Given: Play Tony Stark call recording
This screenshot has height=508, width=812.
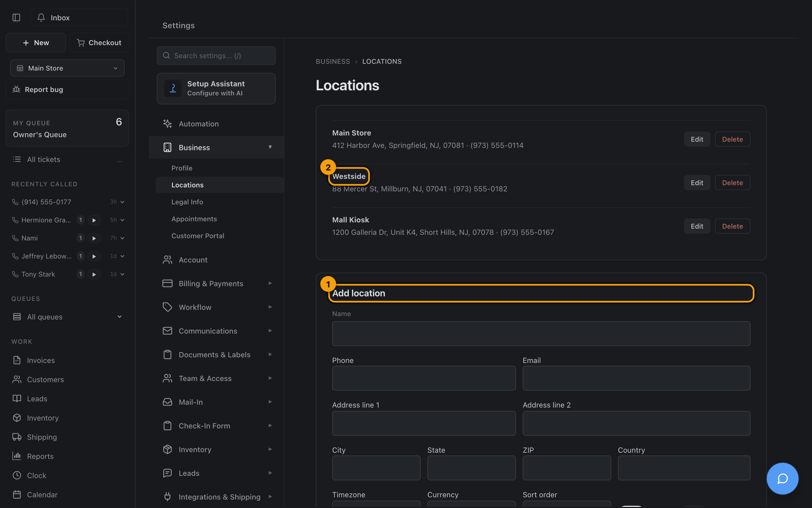Looking at the screenshot, I should (94, 275).
